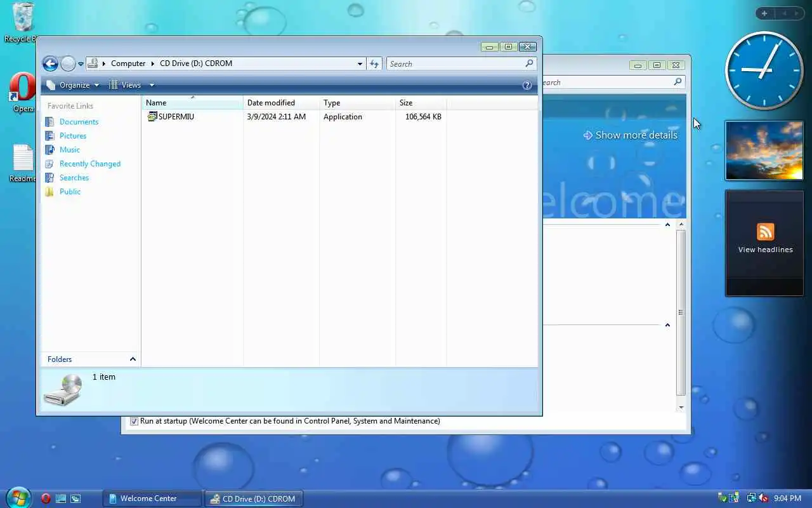The width and height of the screenshot is (812, 508).
Task: Click the Forward navigation arrow in Explorer
Action: [68, 63]
